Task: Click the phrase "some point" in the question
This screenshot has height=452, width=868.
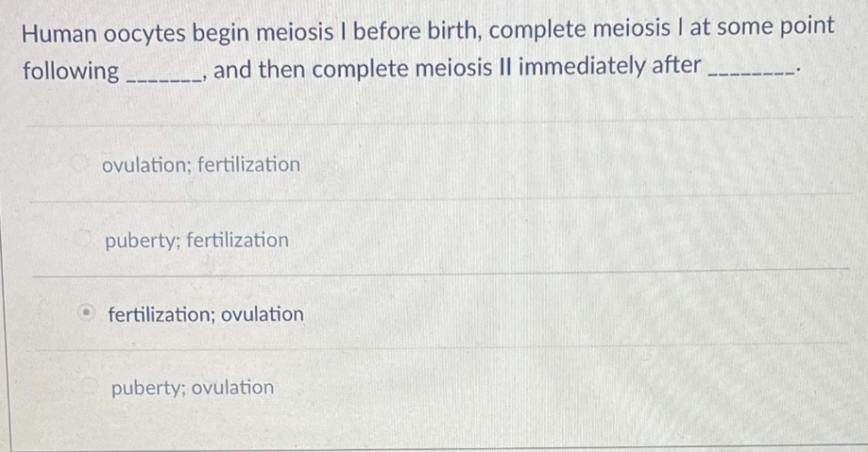Action: point(775,26)
